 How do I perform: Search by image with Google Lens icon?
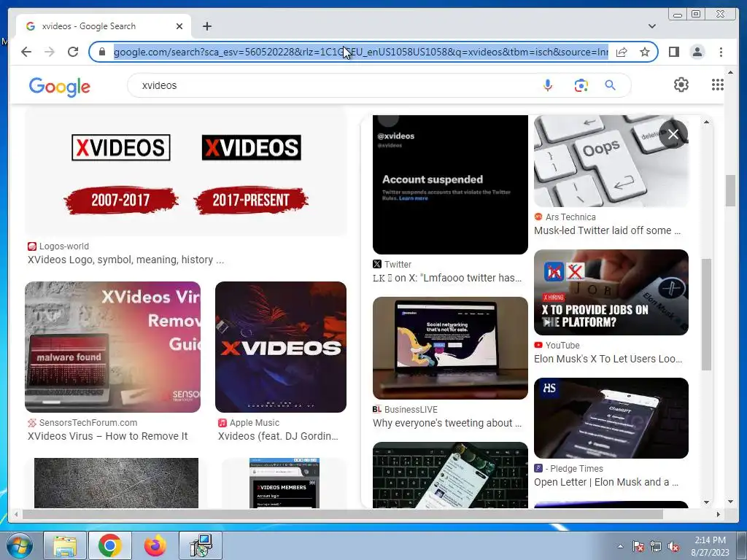[581, 85]
